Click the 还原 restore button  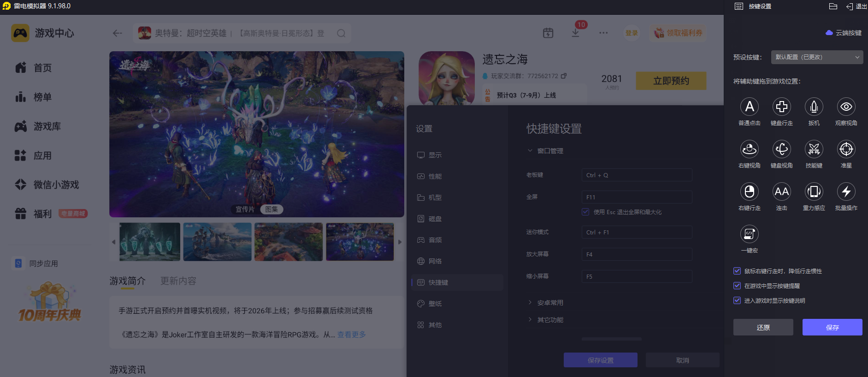coord(763,327)
